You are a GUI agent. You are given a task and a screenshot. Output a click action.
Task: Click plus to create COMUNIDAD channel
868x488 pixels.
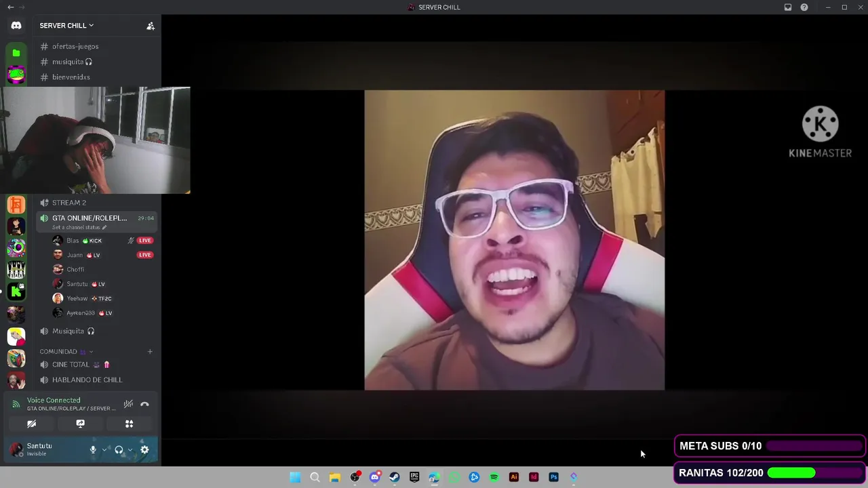pos(150,352)
